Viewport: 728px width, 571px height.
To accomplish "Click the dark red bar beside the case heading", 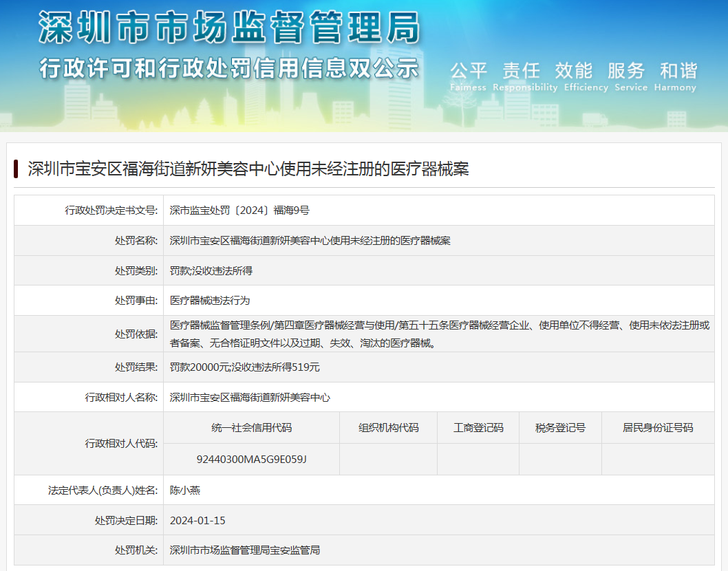I will (x=16, y=169).
